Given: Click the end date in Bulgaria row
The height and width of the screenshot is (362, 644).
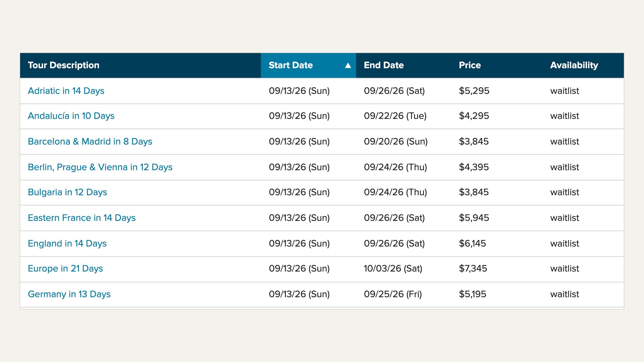Looking at the screenshot, I should tap(395, 192).
